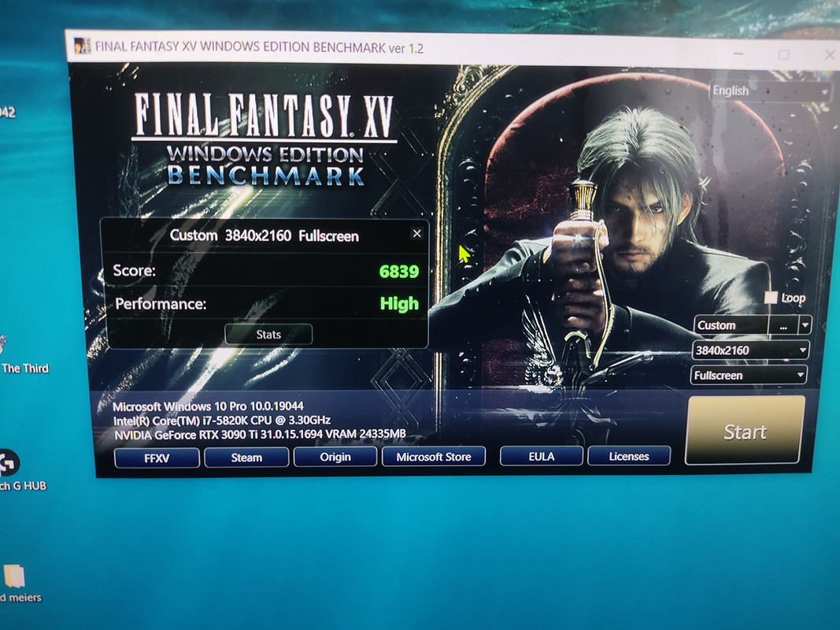Open custom settings via the ellipsis button
The image size is (840, 630).
pyautogui.click(x=783, y=325)
